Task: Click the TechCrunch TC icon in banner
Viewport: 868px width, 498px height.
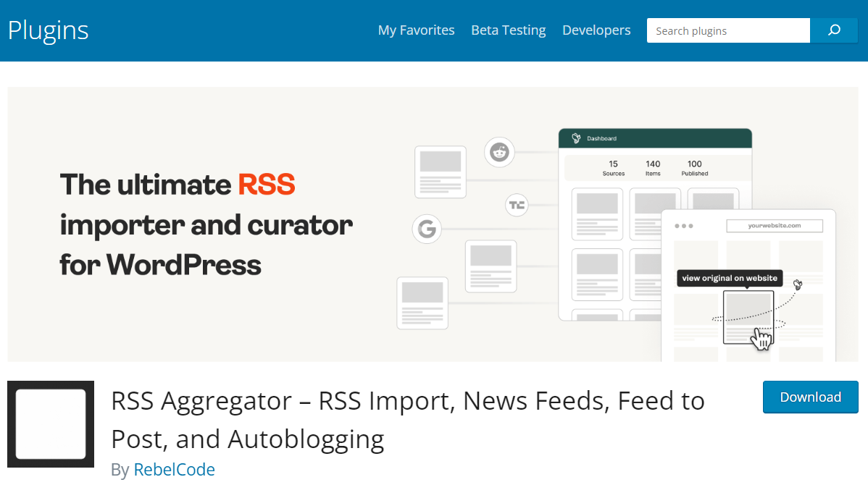Action: [517, 206]
